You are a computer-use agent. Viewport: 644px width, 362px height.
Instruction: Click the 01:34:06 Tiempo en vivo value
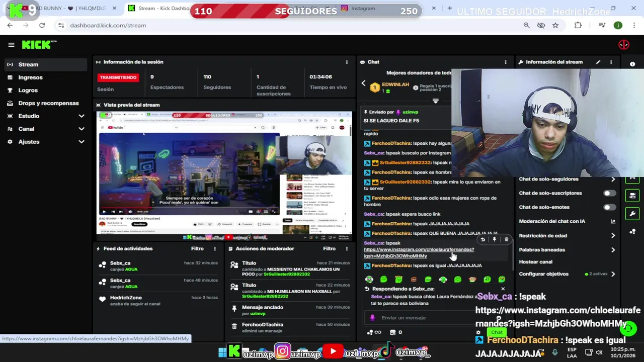(320, 77)
